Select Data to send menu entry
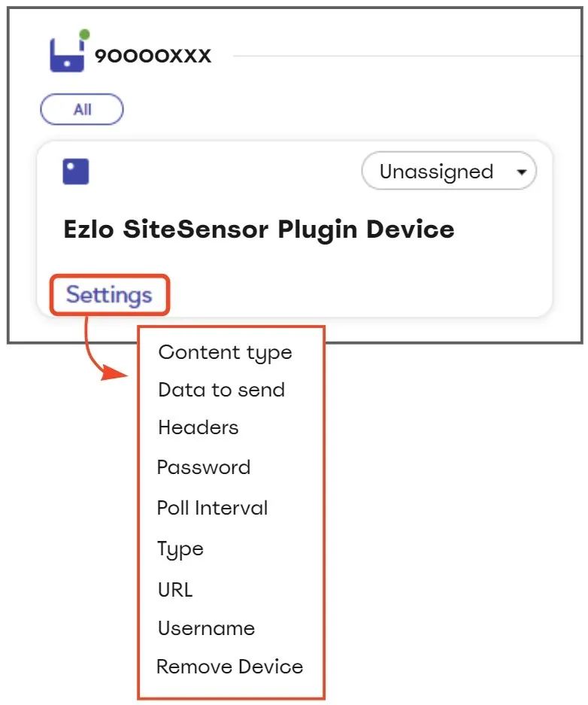Viewport: 588px width, 705px height. click(222, 390)
